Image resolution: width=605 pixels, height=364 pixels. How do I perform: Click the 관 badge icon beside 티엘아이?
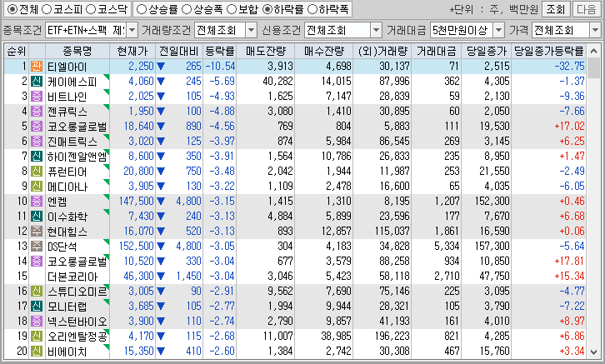click(37, 67)
